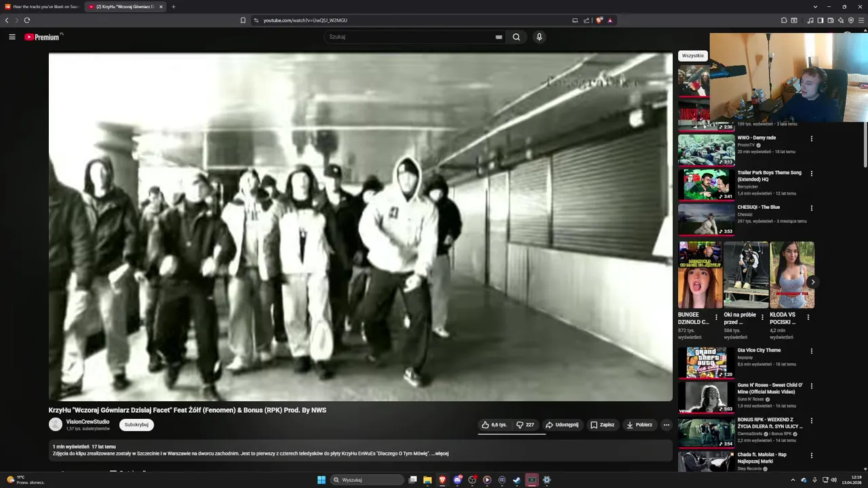Open options menu for Oki na próbie short
This screenshot has width=868, height=488.
coord(762,317)
